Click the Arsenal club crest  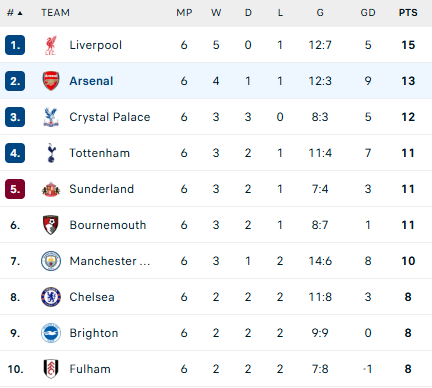point(51,81)
